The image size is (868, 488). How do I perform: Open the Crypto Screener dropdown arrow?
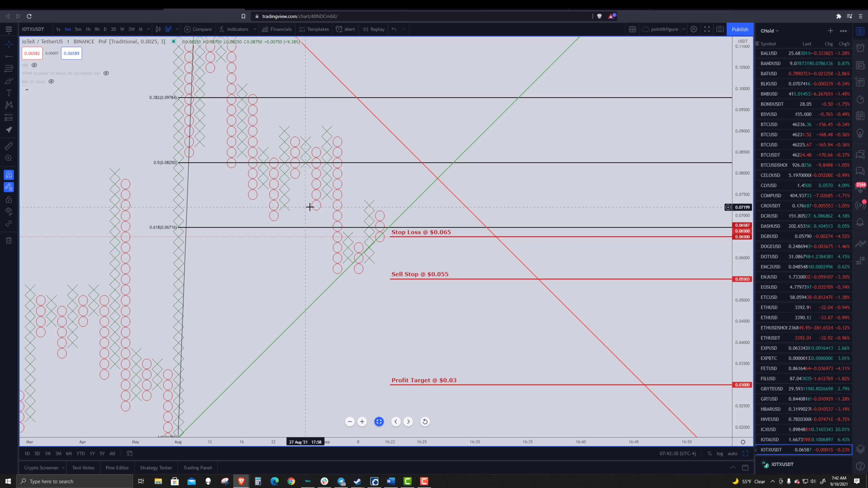coord(63,468)
